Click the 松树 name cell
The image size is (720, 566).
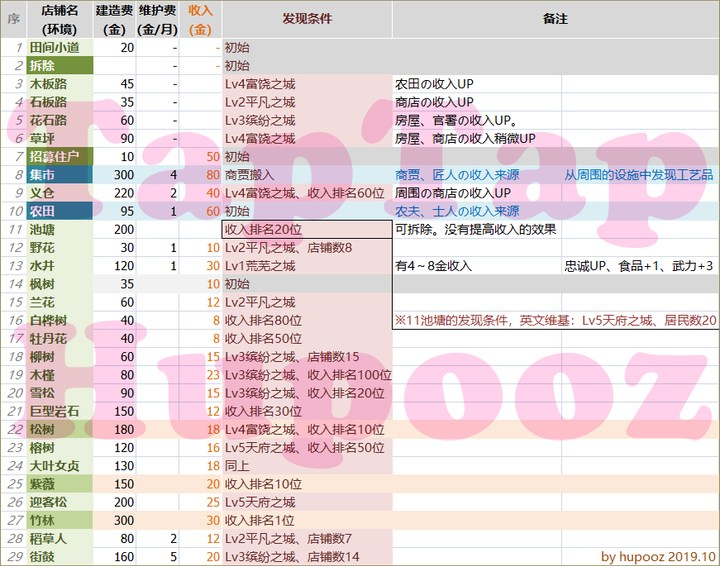pos(60,429)
